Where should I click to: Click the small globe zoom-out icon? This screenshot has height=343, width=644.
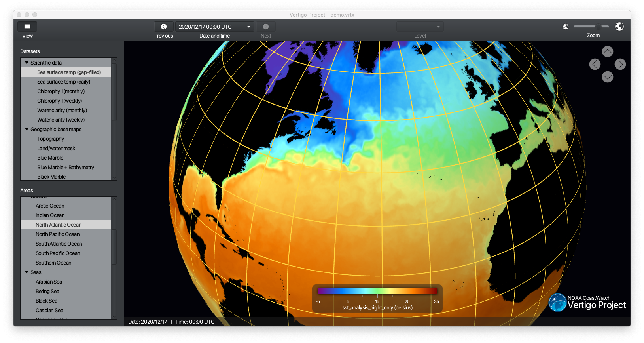coord(566,27)
